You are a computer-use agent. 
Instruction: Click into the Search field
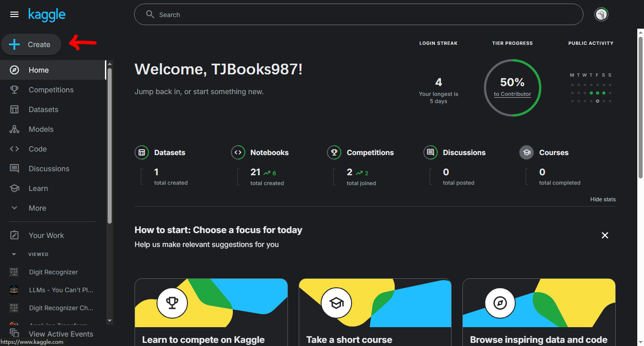pos(359,15)
